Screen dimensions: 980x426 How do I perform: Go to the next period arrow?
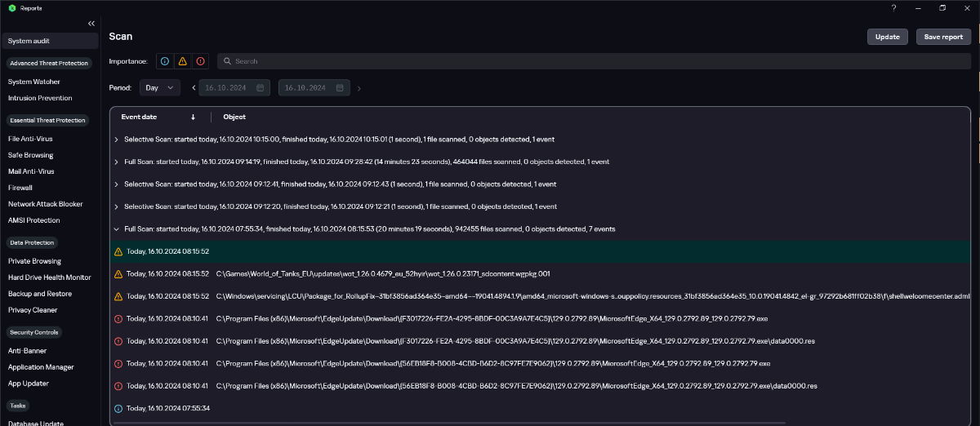[359, 87]
